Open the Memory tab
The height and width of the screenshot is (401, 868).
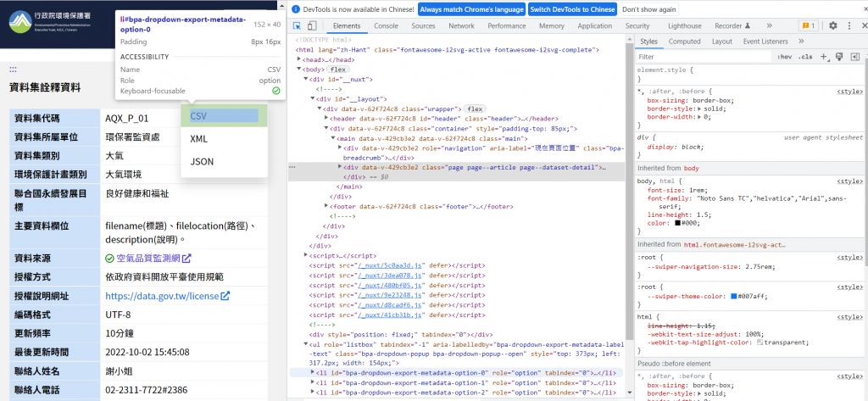tap(551, 25)
